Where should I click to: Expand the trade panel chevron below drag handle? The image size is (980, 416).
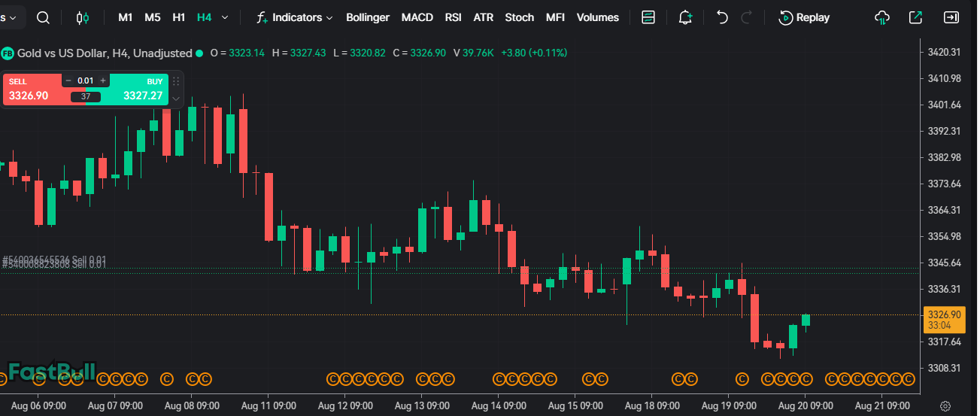(x=176, y=99)
